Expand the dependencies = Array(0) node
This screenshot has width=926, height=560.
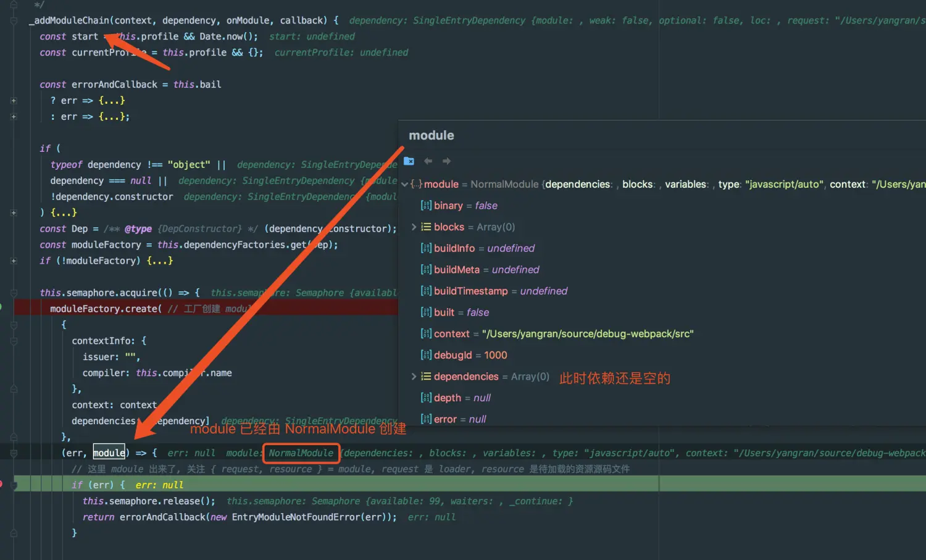(414, 377)
